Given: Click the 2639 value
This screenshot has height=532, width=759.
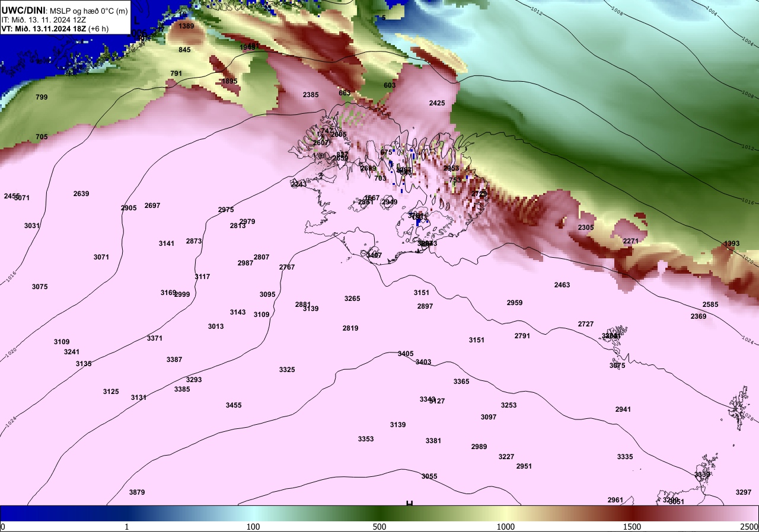Looking at the screenshot, I should click(x=81, y=194).
